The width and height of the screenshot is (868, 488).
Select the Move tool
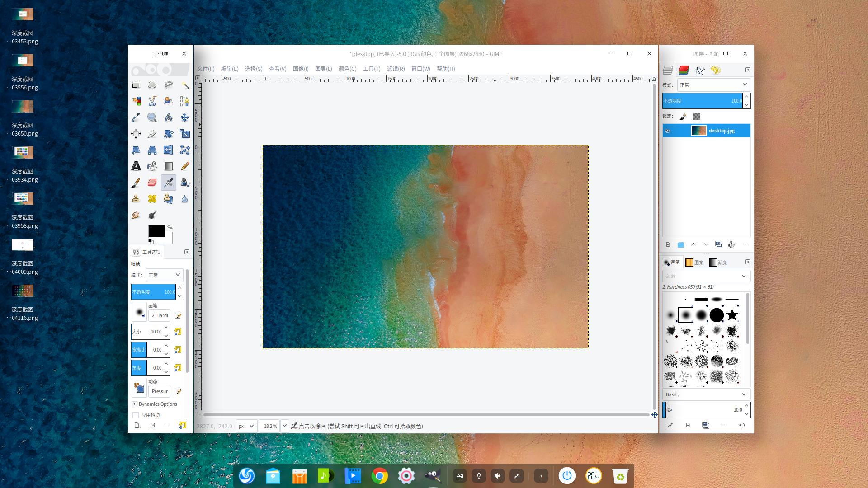184,117
